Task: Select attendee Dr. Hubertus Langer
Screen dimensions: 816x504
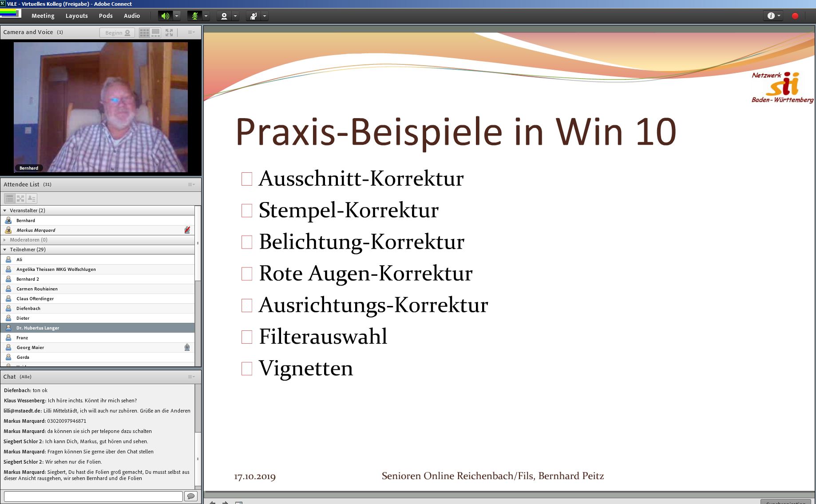Action: tap(98, 328)
